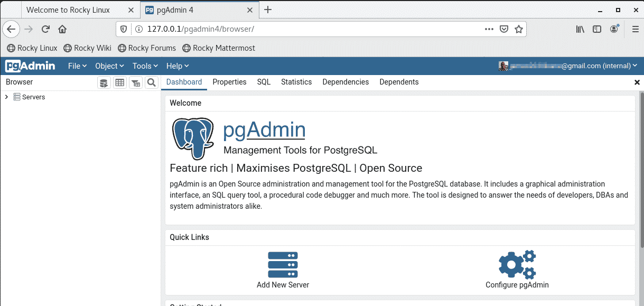Viewport: 644px width, 306px height.
Task: Click the Filtered Rows icon
Action: pos(136,82)
